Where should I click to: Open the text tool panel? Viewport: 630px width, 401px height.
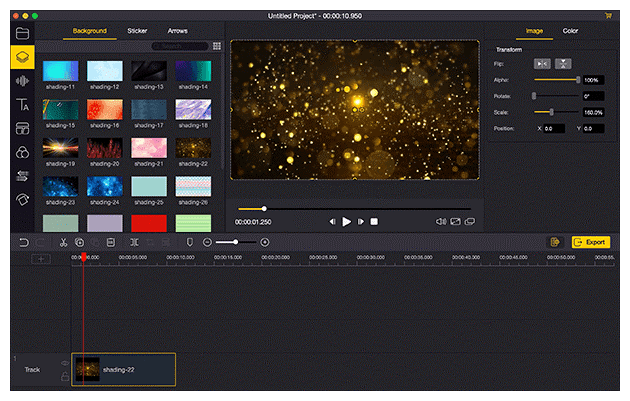coord(22,104)
